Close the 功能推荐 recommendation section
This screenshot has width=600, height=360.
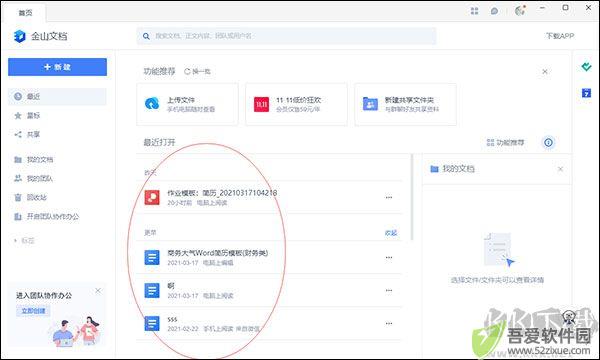[x=545, y=72]
